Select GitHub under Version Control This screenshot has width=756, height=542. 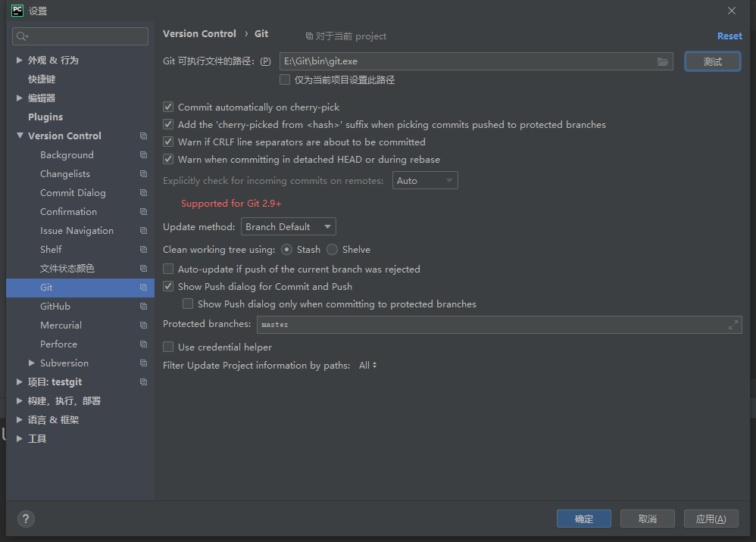[x=55, y=307]
